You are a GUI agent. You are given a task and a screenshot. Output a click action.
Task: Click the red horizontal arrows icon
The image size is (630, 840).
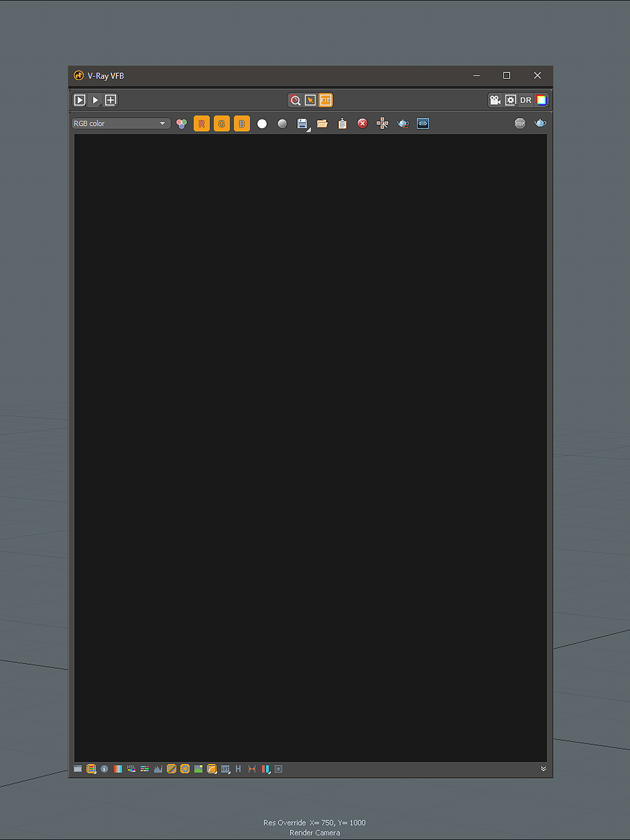[x=252, y=768]
